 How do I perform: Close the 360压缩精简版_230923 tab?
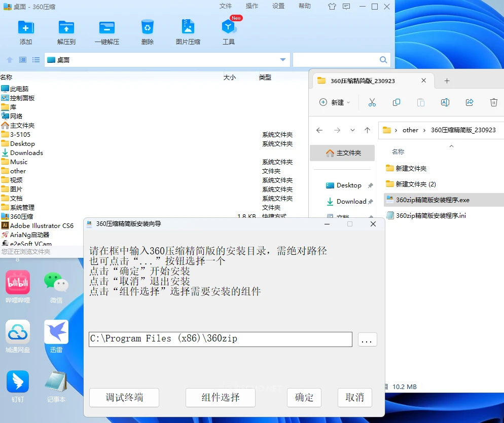coord(424,81)
